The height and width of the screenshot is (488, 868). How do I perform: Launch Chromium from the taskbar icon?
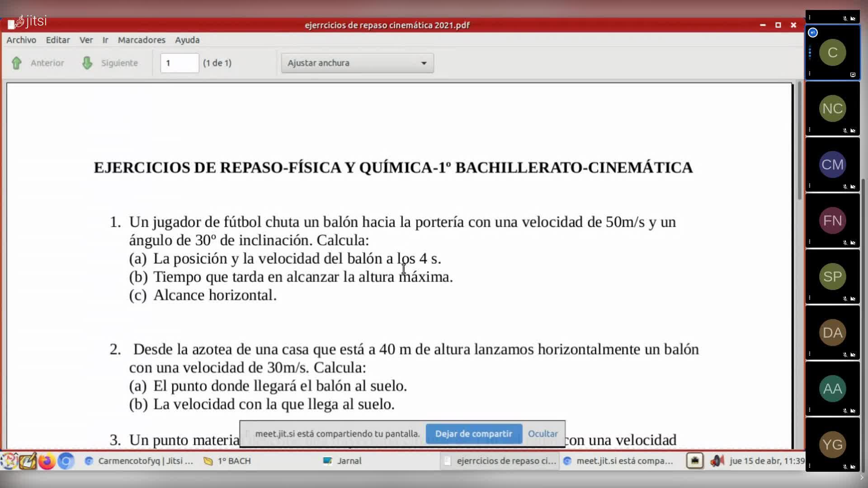pos(66,461)
